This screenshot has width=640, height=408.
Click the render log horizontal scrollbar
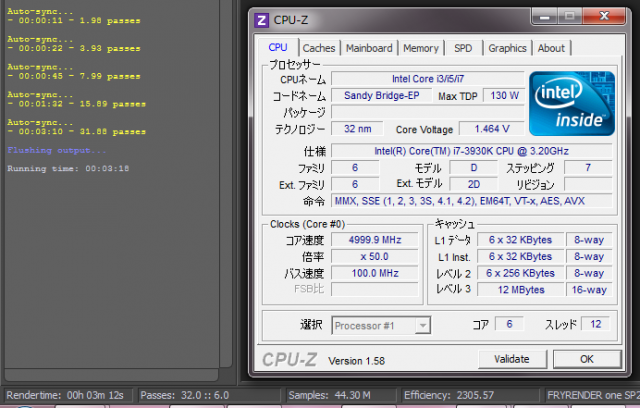click(x=111, y=374)
